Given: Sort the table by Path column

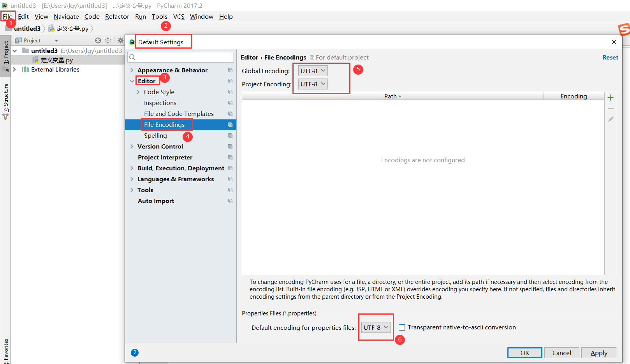Looking at the screenshot, I should pyautogui.click(x=392, y=96).
